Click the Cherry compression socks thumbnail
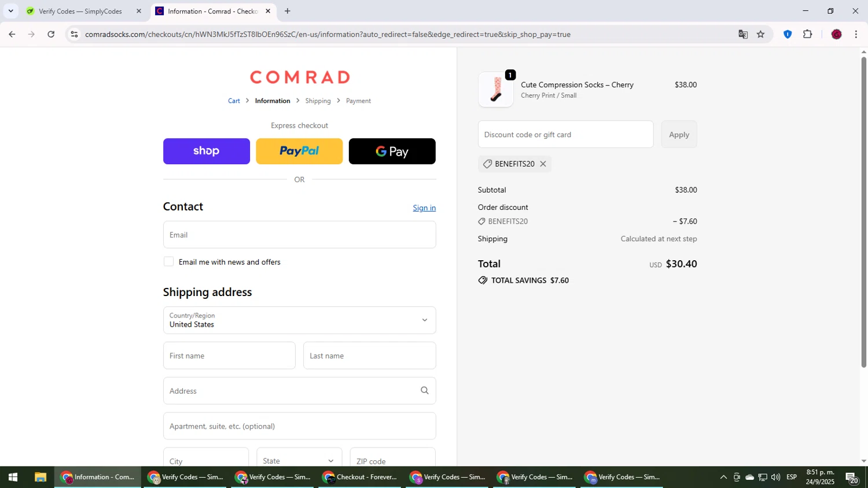 coord(496,90)
